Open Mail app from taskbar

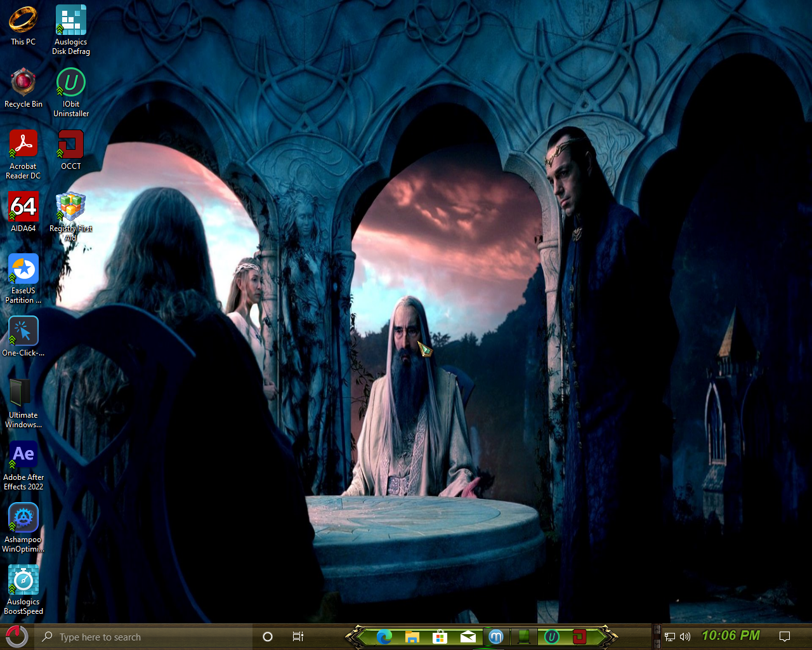(x=468, y=637)
